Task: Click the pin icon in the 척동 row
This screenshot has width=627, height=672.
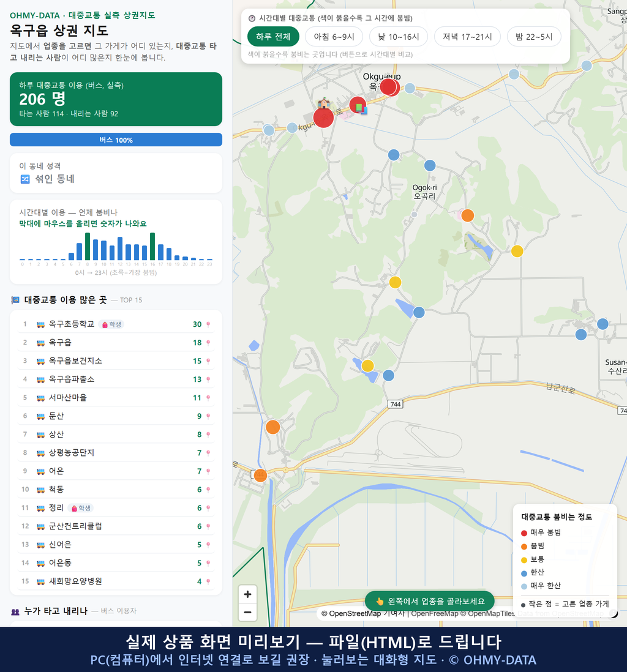Action: (208, 490)
